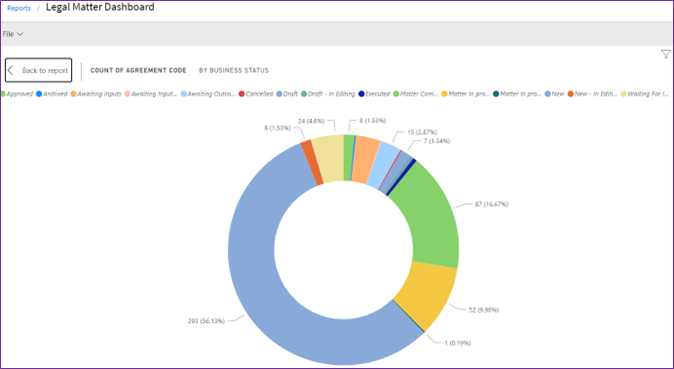Click the Draft - In Editing legend entry
This screenshot has height=369, width=674.
coord(328,94)
